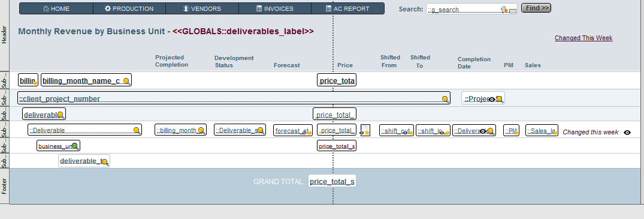Click the green magnifier badge on business_un field
Screen dimensions: 644x219
(75, 146)
